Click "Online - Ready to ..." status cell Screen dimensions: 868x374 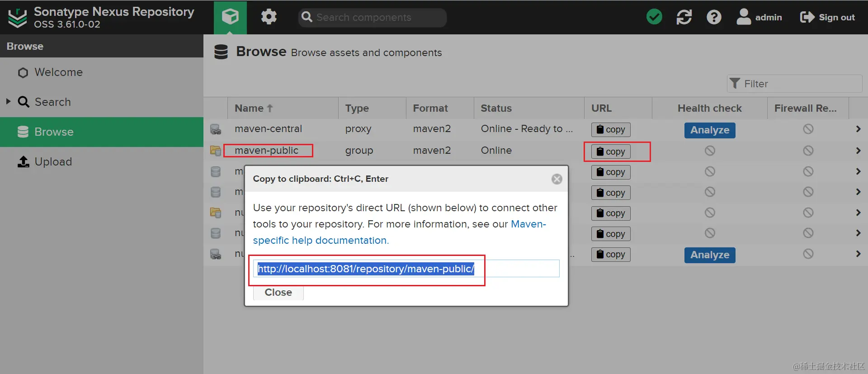pos(527,129)
